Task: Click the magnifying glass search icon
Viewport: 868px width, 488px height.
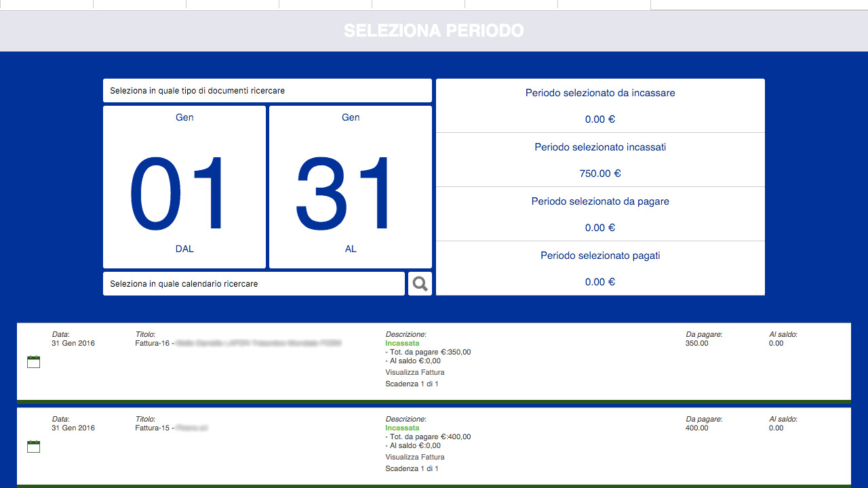Action: (420, 284)
